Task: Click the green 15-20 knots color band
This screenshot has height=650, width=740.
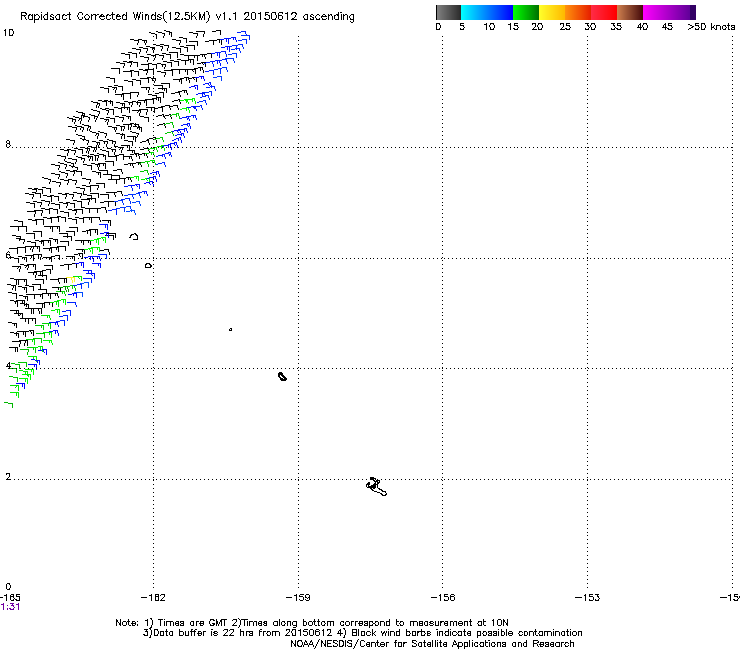Action: click(526, 12)
